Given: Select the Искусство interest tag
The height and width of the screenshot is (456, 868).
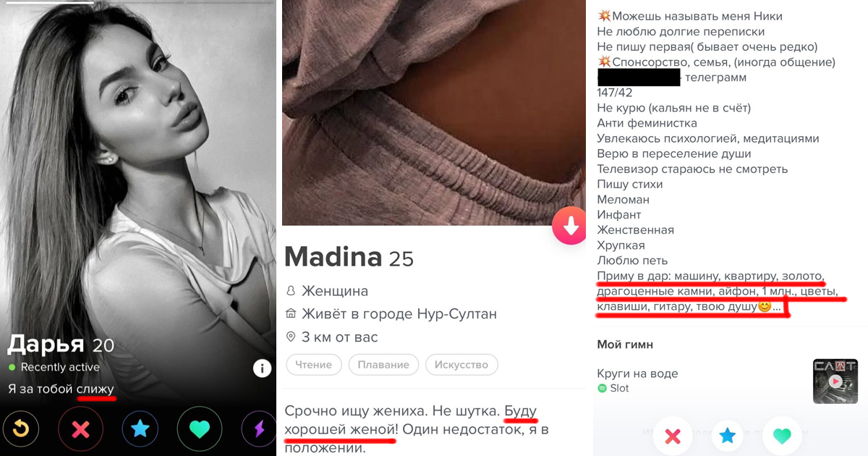Looking at the screenshot, I should 461,365.
